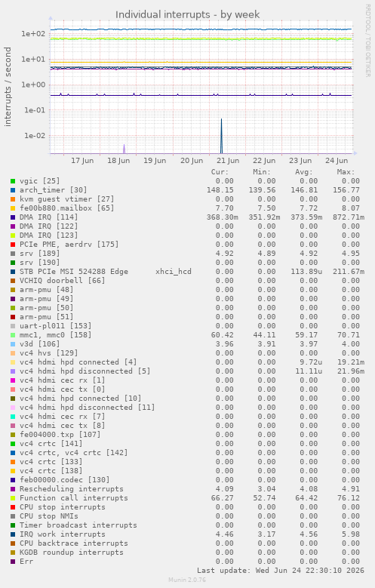The height and width of the screenshot is (588, 375).
Task: Click the 'STB PCIe MSI 524288 Edge' label
Action: click(74, 272)
